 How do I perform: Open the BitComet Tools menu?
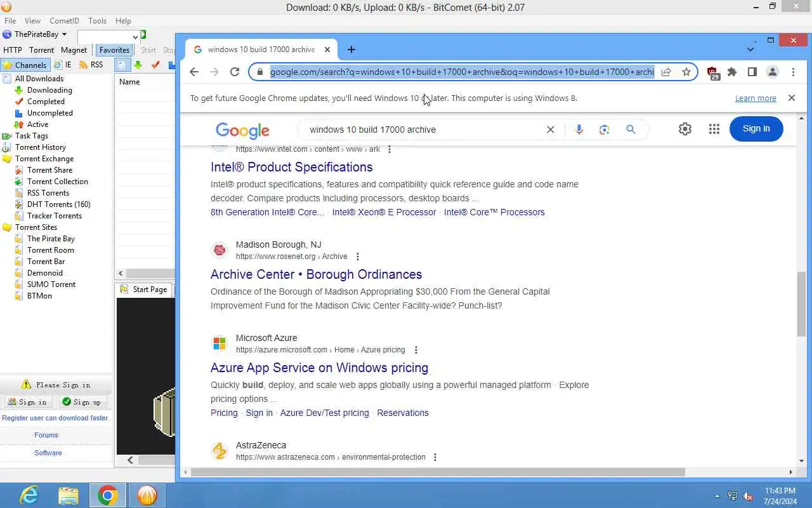98,21
